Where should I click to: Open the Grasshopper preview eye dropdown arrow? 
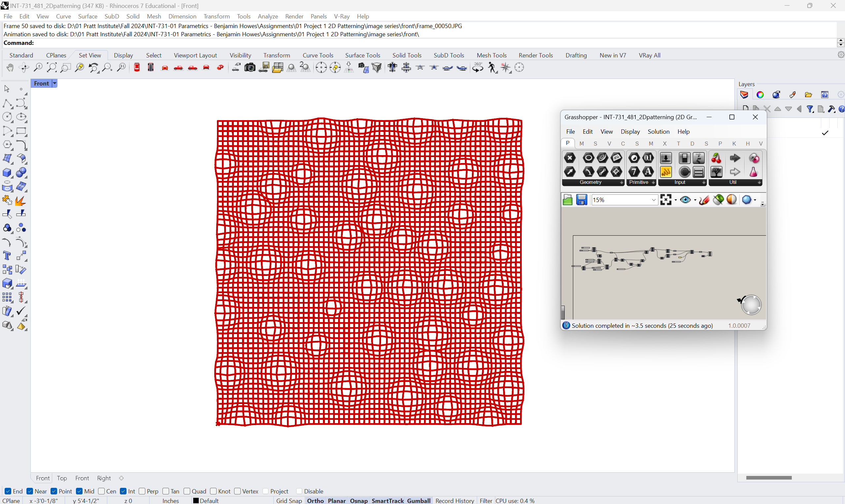point(695,200)
